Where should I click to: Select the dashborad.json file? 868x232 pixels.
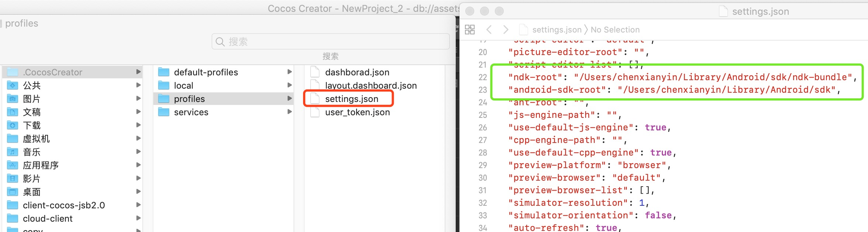click(x=357, y=72)
